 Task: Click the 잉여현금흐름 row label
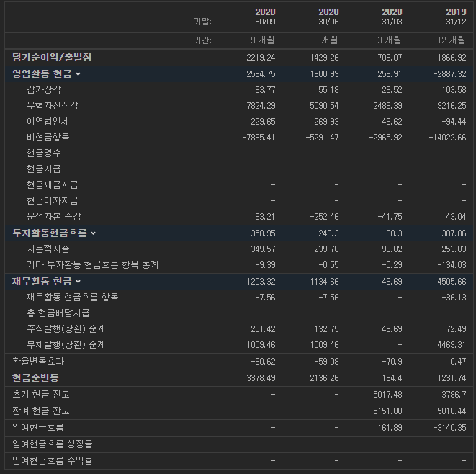tap(38, 428)
